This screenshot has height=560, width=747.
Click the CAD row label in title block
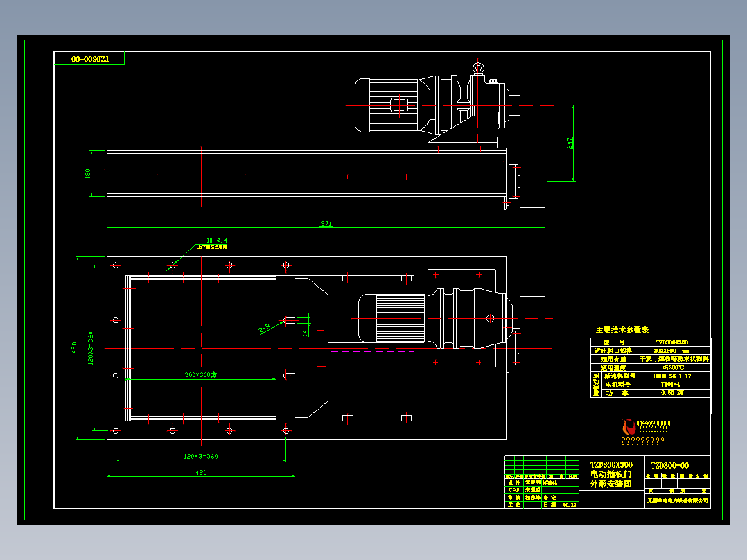point(514,490)
